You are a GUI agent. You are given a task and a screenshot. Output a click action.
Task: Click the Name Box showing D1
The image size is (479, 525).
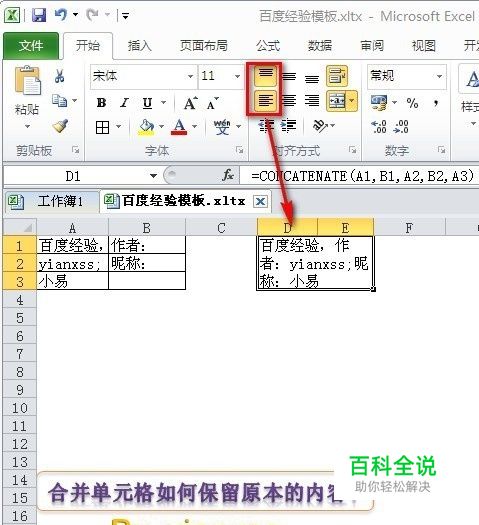74,176
